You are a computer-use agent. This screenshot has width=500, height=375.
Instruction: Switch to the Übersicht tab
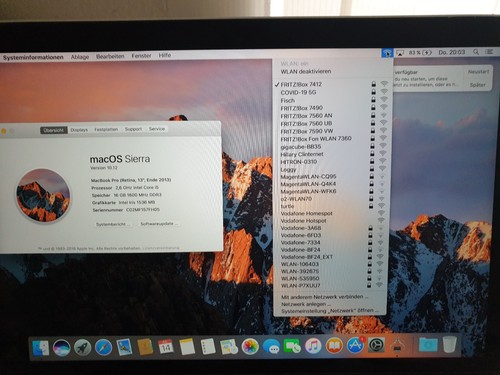[x=54, y=130]
